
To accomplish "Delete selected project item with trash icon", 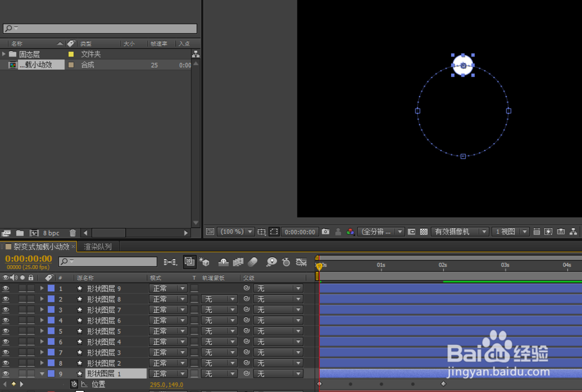I will click(73, 233).
